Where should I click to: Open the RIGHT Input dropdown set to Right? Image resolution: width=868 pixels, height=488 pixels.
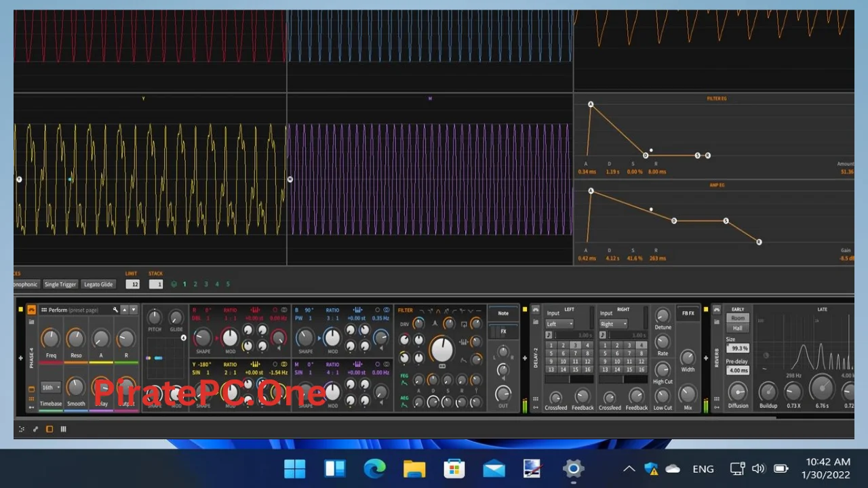coord(614,324)
